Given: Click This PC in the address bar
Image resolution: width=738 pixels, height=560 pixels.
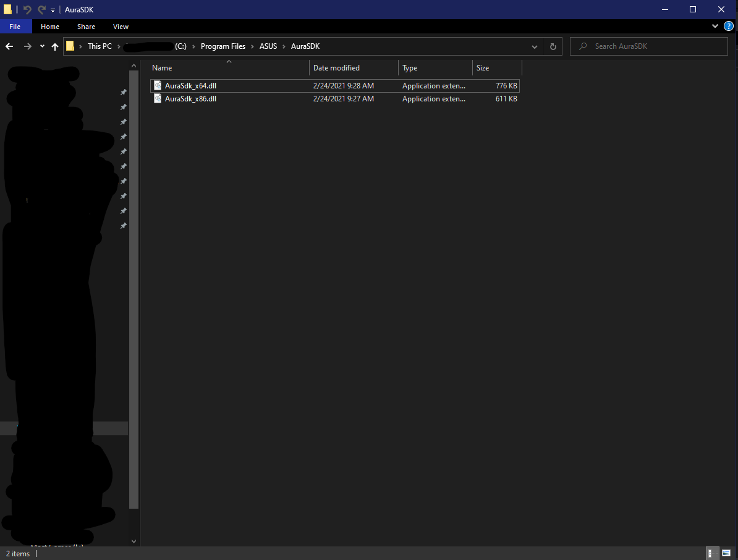Looking at the screenshot, I should (x=100, y=46).
